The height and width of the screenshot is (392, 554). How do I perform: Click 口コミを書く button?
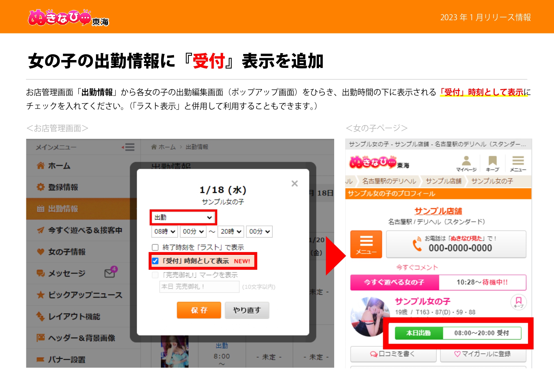click(x=393, y=354)
